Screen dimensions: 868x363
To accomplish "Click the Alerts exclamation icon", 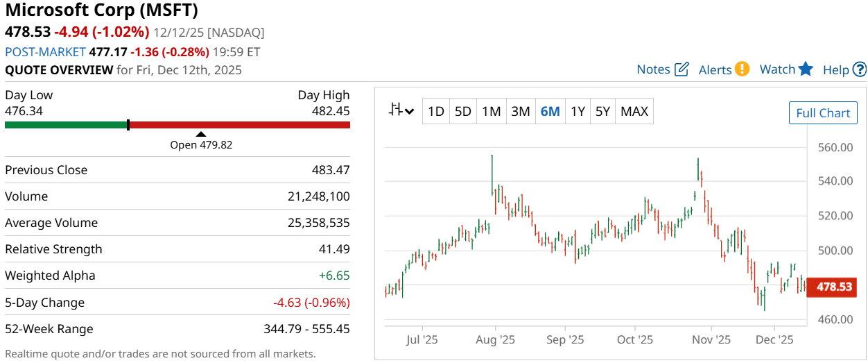I will [x=742, y=69].
